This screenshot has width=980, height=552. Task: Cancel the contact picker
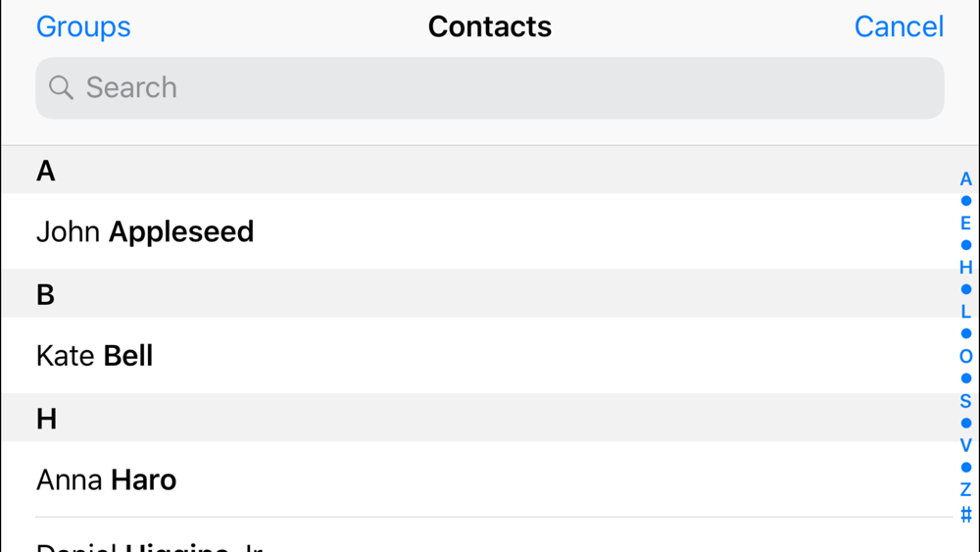coord(899,26)
